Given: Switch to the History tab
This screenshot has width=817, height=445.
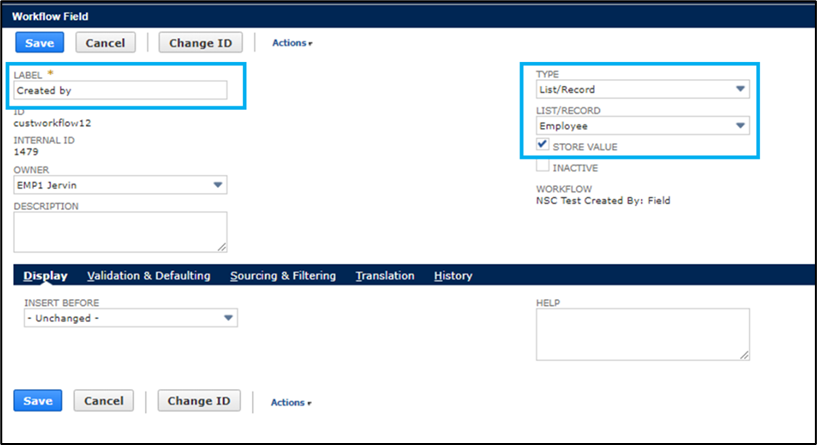Looking at the screenshot, I should pos(453,276).
